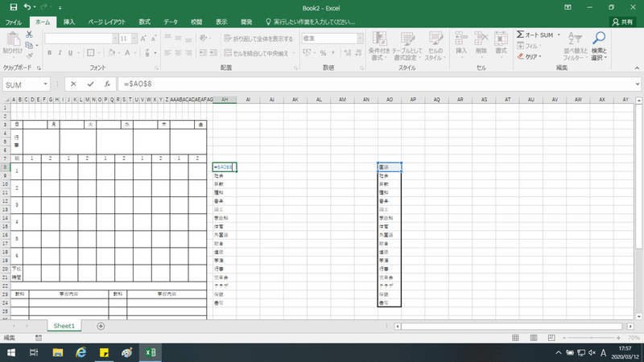Click the Cut scissors icon
This screenshot has width=644, height=362.
[x=29, y=35]
